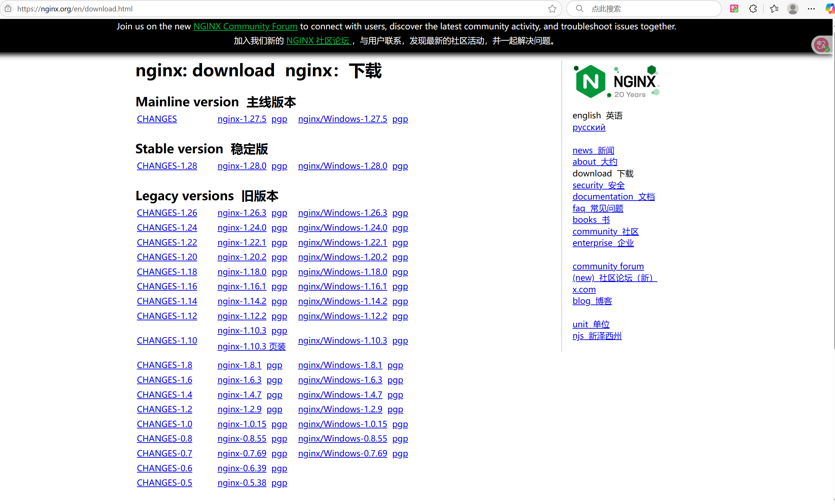
Task: Download the nginx-1.28.0 stable source
Action: (242, 166)
